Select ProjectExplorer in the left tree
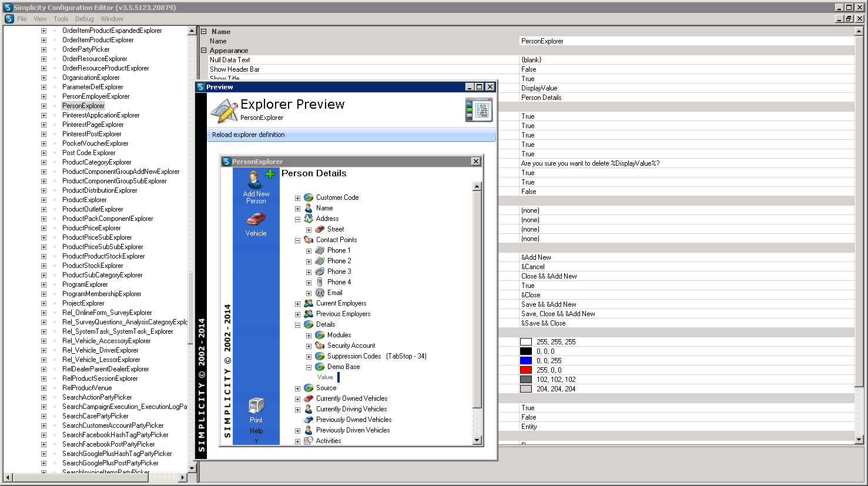Screen dimensions: 868x486 point(83,303)
